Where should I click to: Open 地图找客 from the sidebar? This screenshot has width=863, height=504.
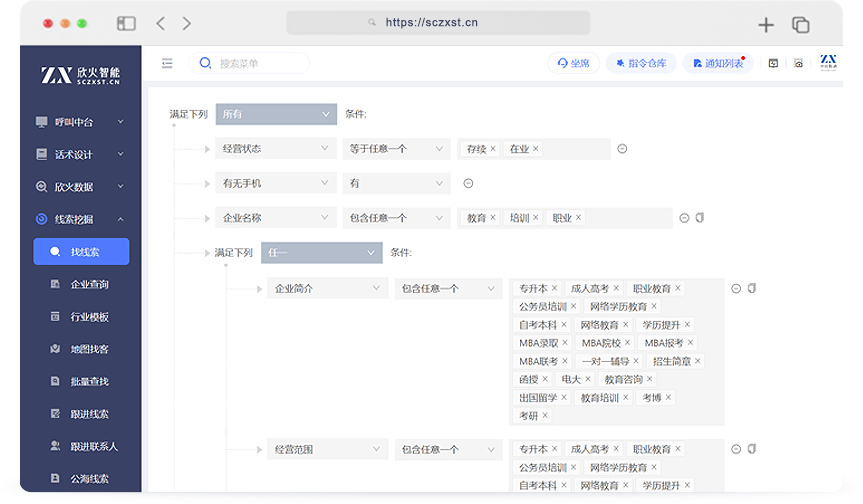click(x=89, y=349)
